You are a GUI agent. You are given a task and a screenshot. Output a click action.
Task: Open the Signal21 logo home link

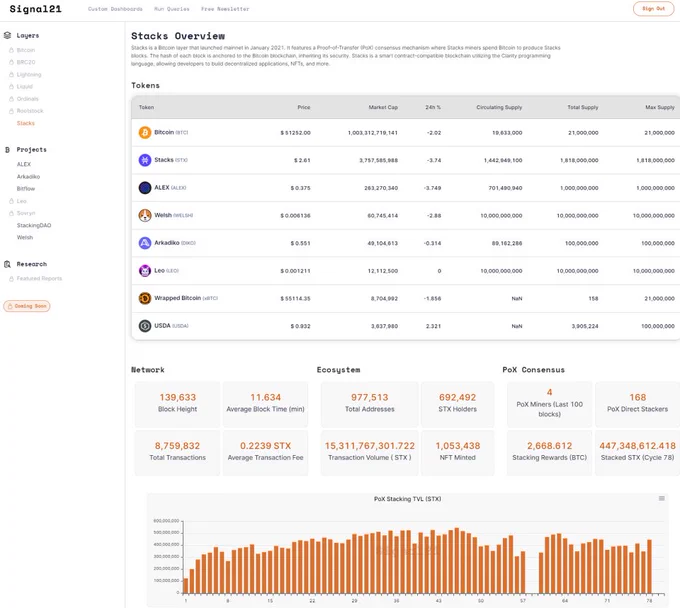click(36, 9)
